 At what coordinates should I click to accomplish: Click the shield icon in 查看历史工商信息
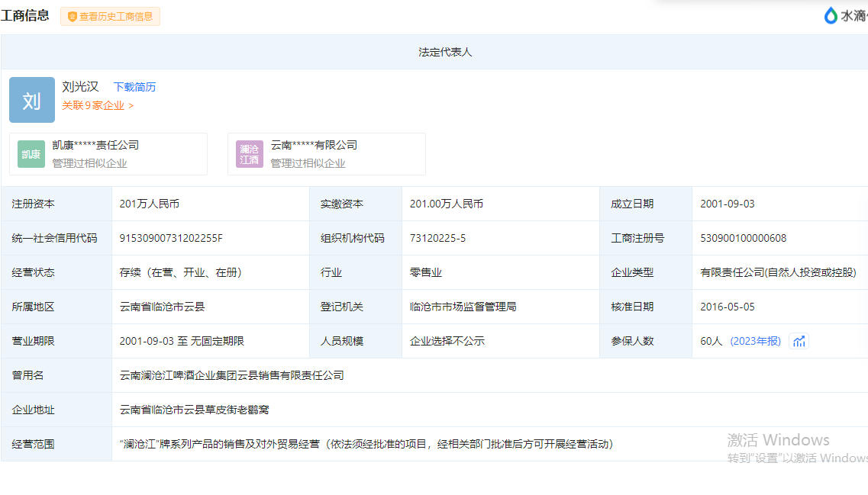[72, 17]
